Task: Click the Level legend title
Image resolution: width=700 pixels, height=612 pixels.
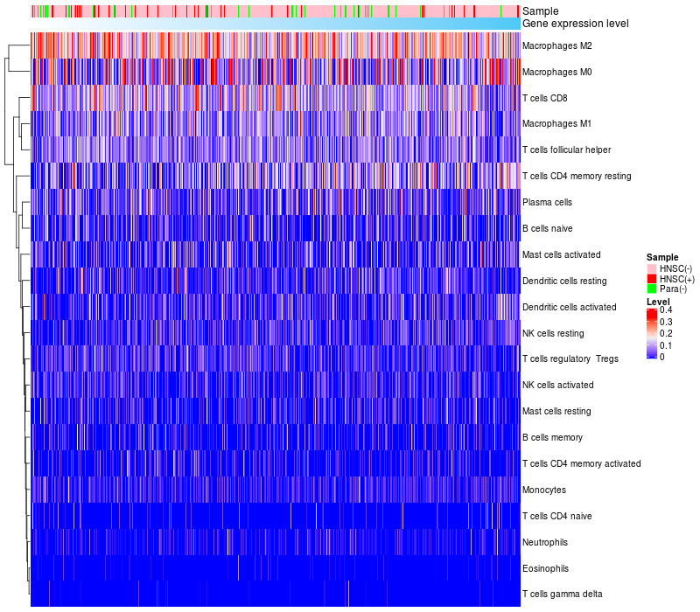Action: click(657, 302)
